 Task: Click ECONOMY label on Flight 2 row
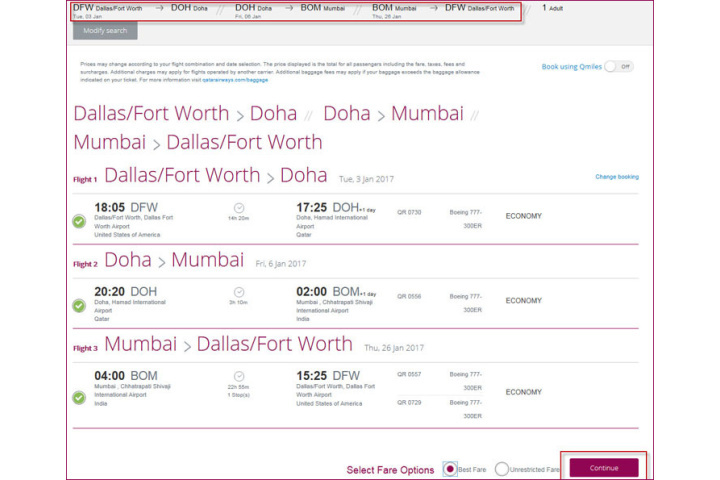[523, 300]
